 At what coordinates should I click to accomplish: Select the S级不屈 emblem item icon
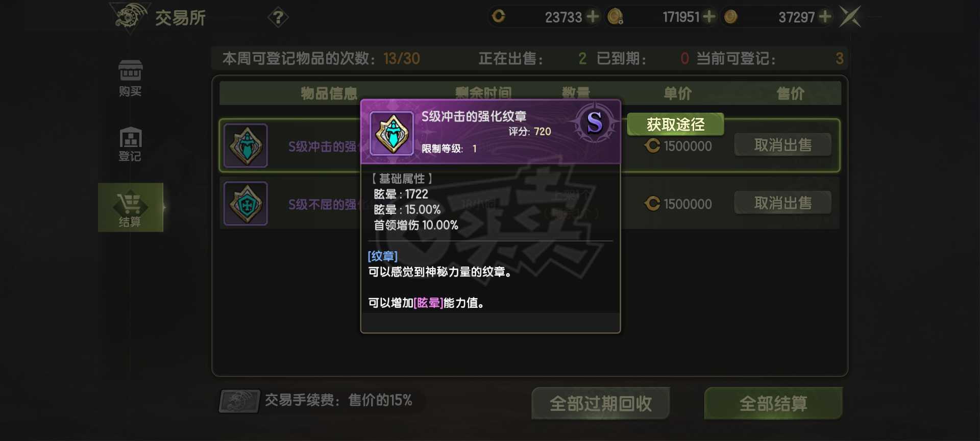(x=246, y=204)
